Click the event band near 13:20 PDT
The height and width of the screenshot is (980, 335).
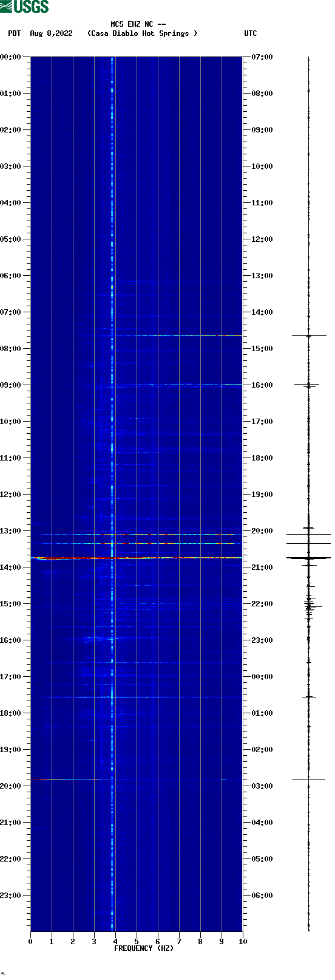137,543
